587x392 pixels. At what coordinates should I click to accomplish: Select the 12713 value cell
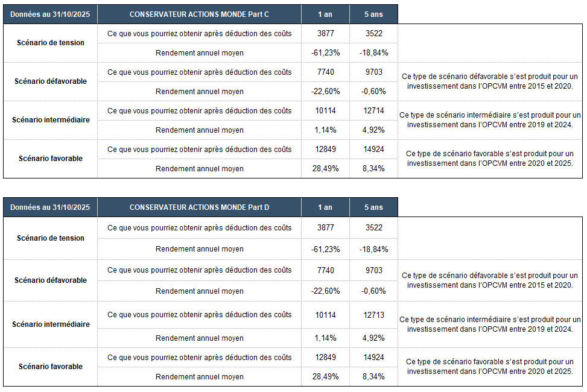click(373, 315)
